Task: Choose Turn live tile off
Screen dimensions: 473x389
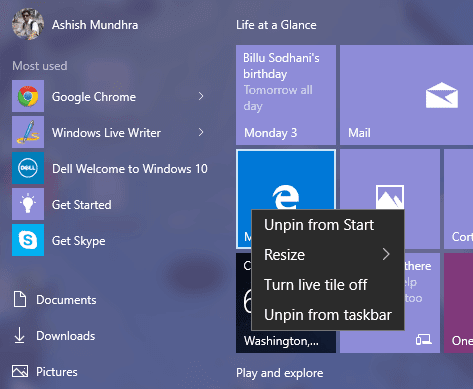Action: click(328, 285)
